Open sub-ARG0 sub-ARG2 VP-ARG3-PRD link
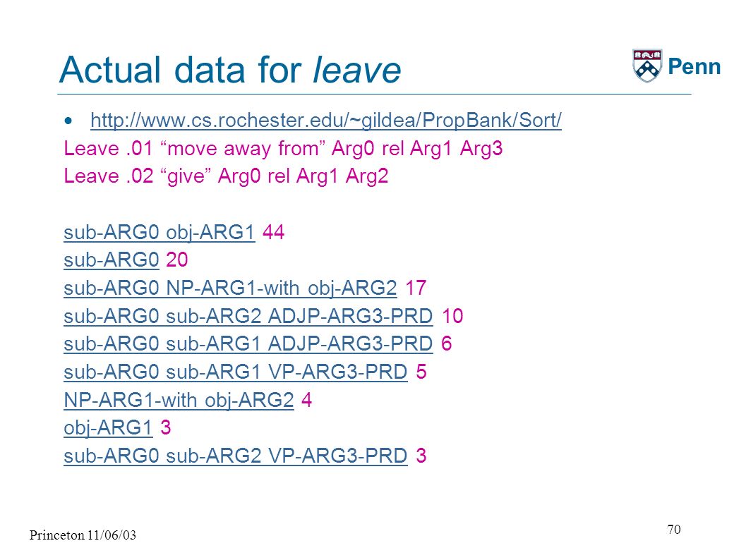Image resolution: width=746 pixels, height=560 pixels. (x=236, y=456)
